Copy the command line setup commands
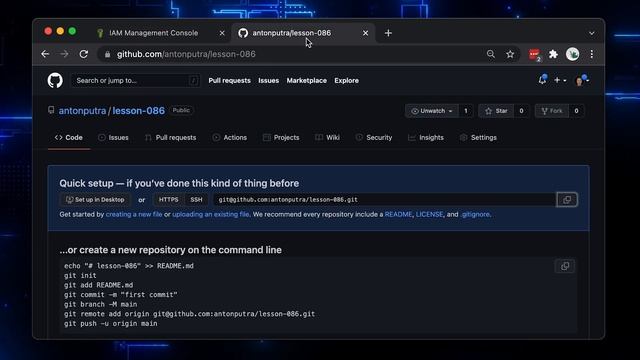The image size is (640, 360). 565,266
